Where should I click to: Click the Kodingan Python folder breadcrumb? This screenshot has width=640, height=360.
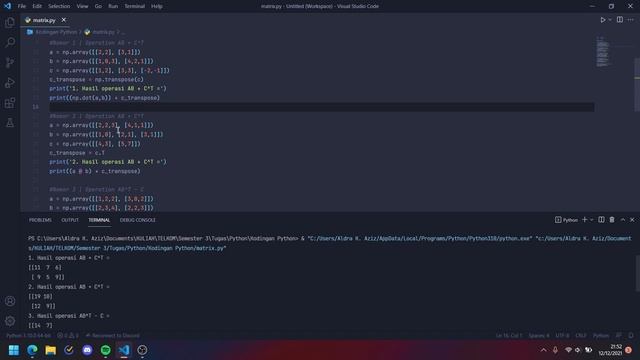tap(56, 32)
